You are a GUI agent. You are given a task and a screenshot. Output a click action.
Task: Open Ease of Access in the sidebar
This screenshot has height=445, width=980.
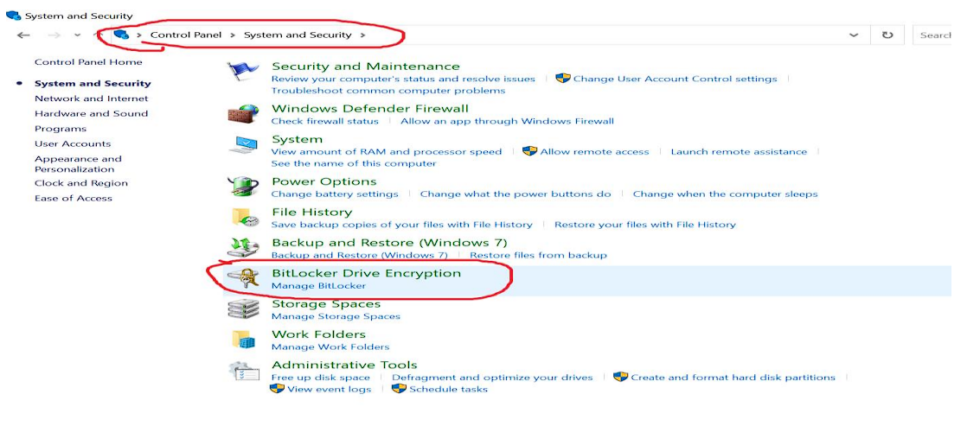tap(74, 198)
